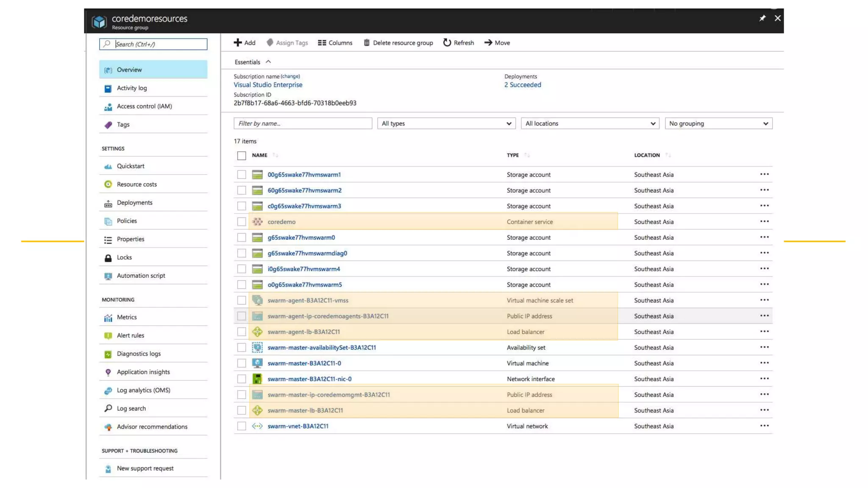Open ellipsis menu for coredemo row
Screen dimensions: 868x488
[x=764, y=222]
